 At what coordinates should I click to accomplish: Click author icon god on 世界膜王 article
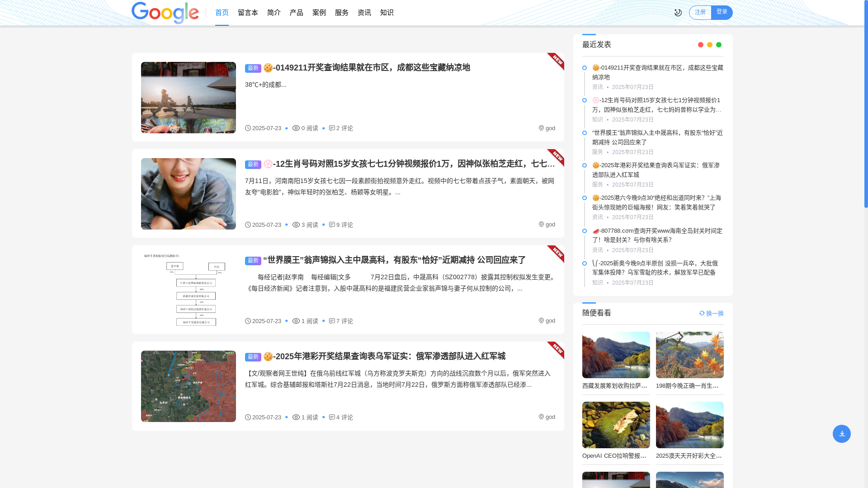[541, 320]
